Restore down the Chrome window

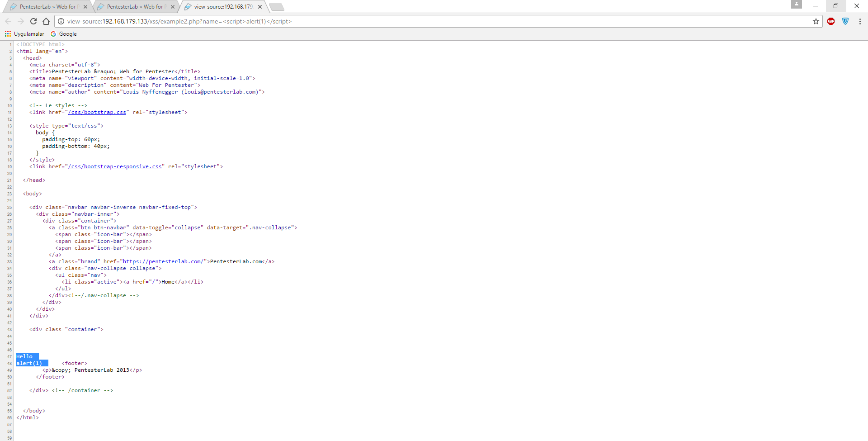(x=836, y=6)
